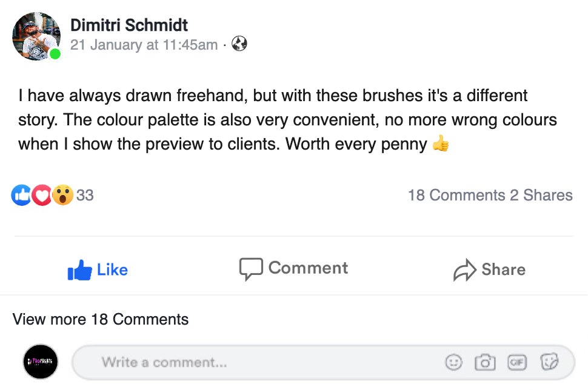Show the 2 Shares list
This screenshot has width=588, height=390.
[541, 195]
